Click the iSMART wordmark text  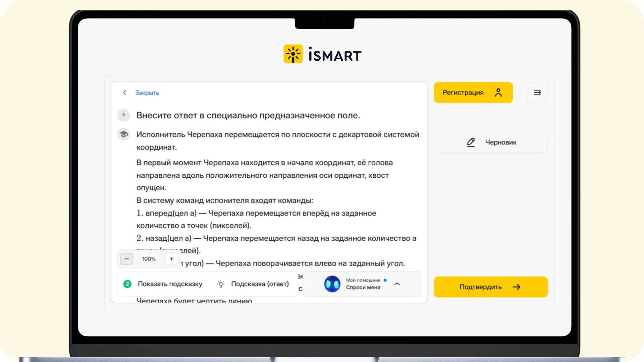coord(335,55)
